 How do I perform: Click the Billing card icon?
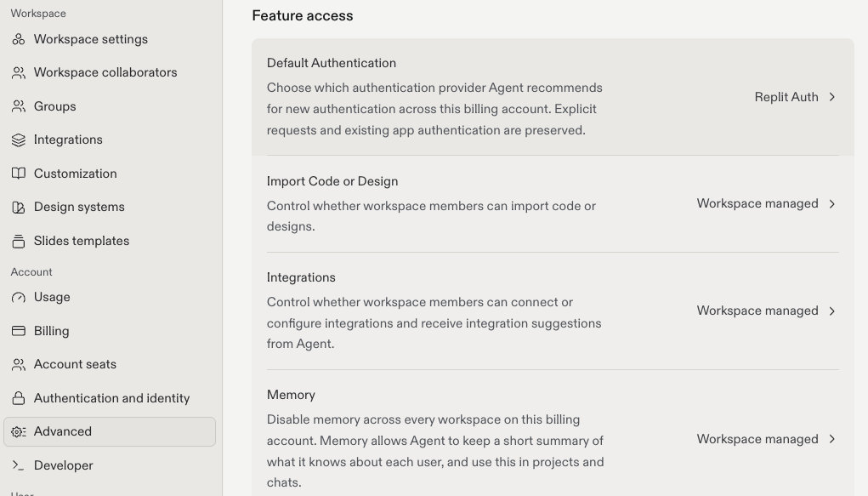pos(18,331)
